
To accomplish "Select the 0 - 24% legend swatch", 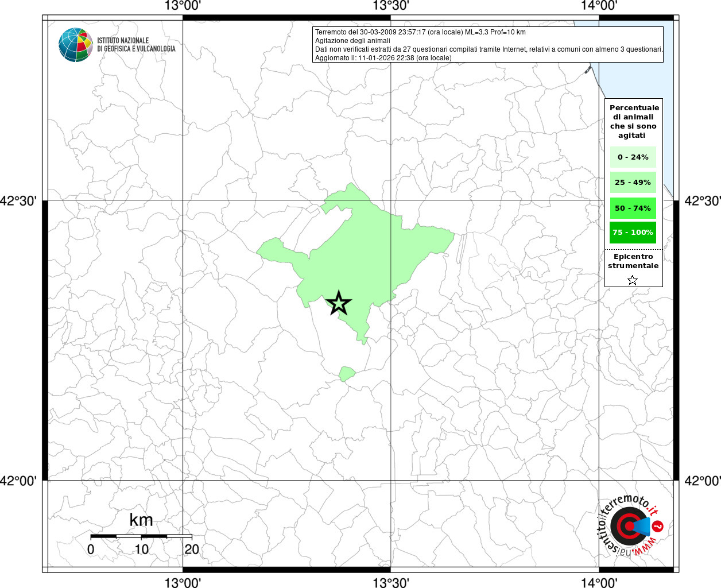I will tap(633, 157).
